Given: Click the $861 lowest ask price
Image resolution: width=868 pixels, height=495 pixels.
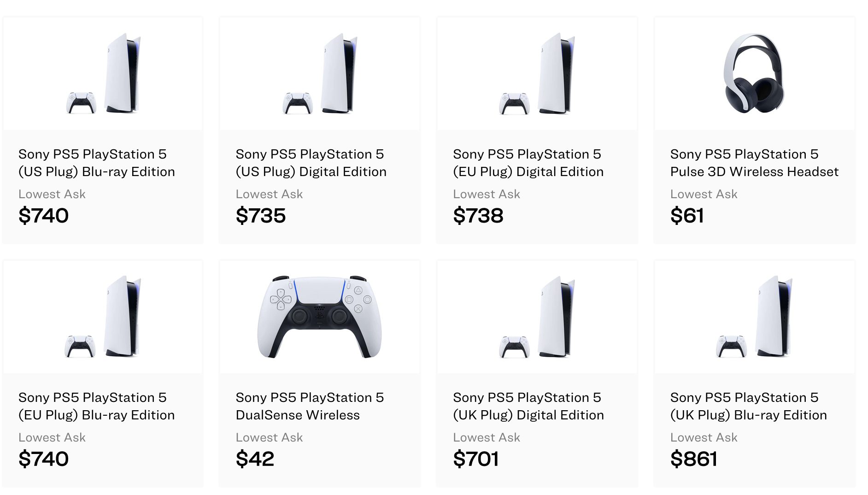Looking at the screenshot, I should coord(693,459).
